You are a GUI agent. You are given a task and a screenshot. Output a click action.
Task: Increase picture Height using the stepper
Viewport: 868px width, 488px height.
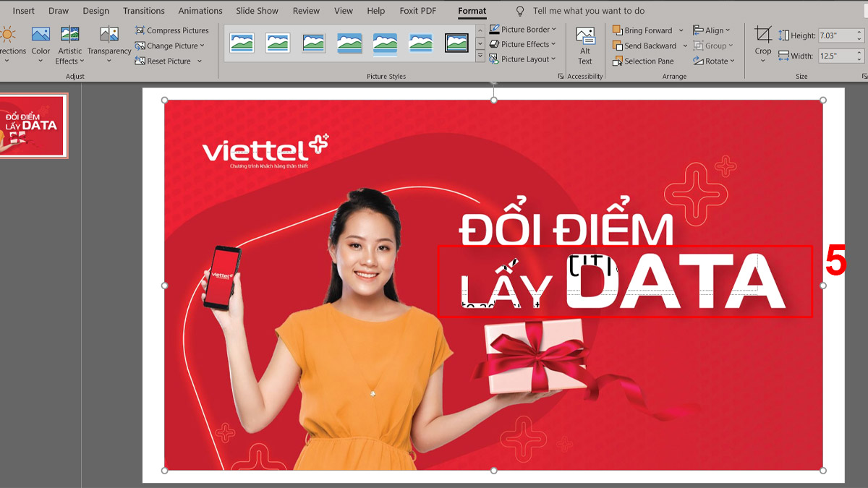click(x=860, y=30)
